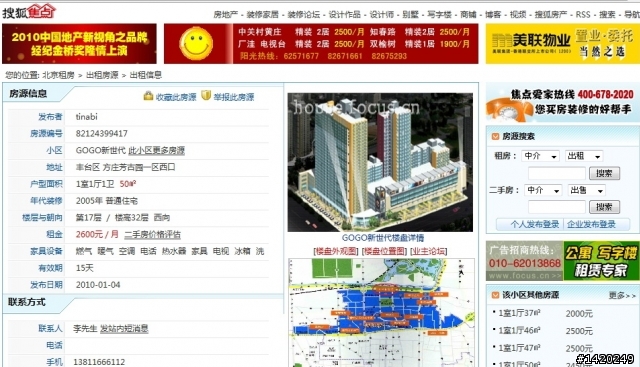Open GOGO新世代楼盘详情 link
The width and height of the screenshot is (640, 367).
(x=382, y=238)
